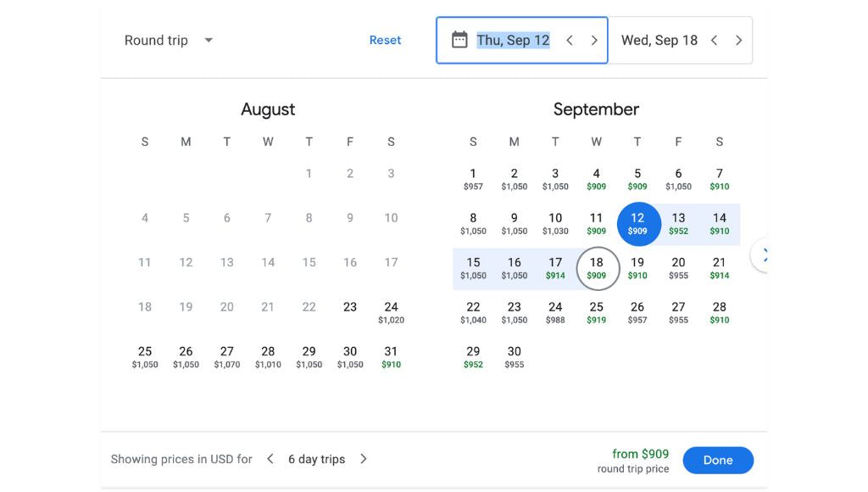This screenshot has height=492, width=868.
Task: Click the Done button
Action: pyautogui.click(x=718, y=460)
